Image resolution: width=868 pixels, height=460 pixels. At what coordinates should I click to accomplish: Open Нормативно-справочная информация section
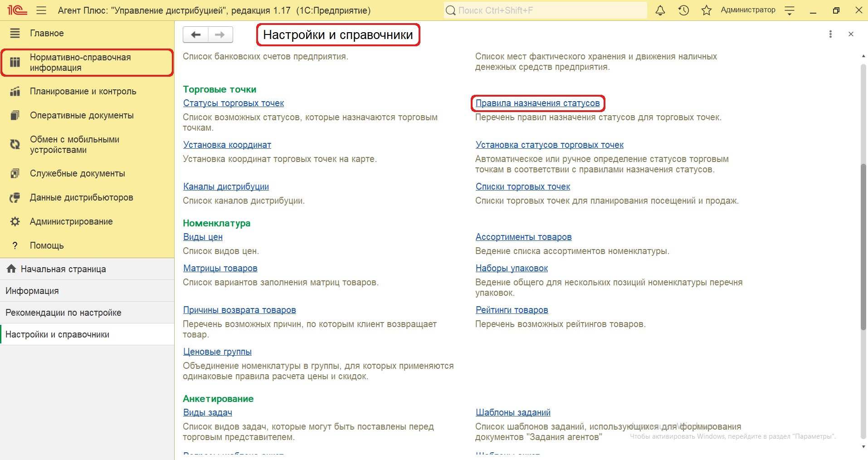click(x=87, y=63)
